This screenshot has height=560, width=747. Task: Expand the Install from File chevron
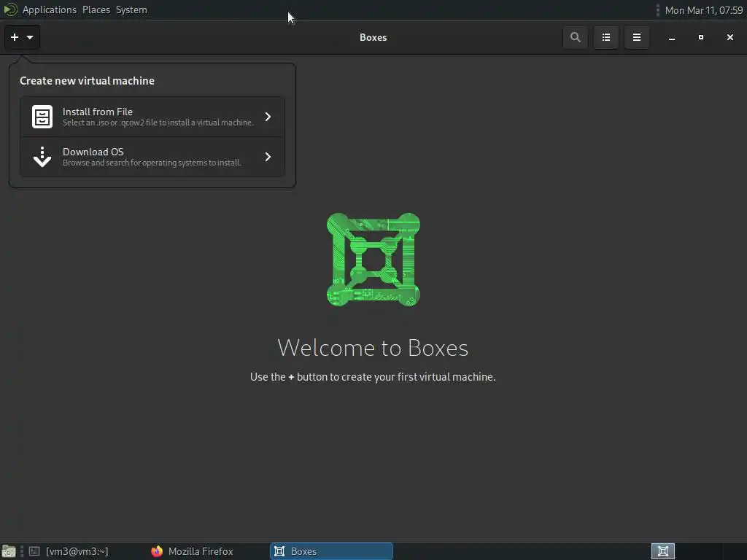(268, 117)
